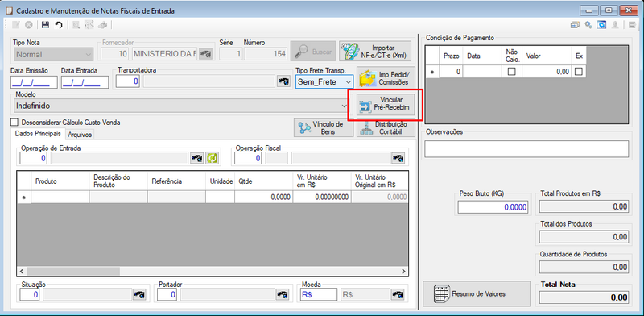The width and height of the screenshot is (644, 316).
Task: Click the Produto column header
Action: [60, 181]
